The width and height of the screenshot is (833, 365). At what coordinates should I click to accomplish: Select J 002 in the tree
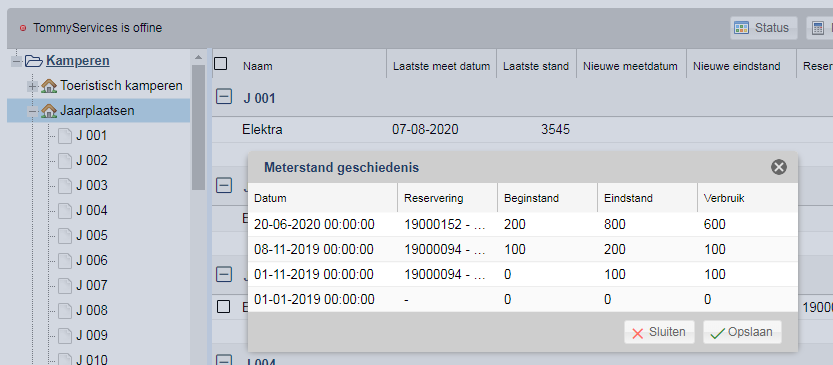click(x=91, y=161)
